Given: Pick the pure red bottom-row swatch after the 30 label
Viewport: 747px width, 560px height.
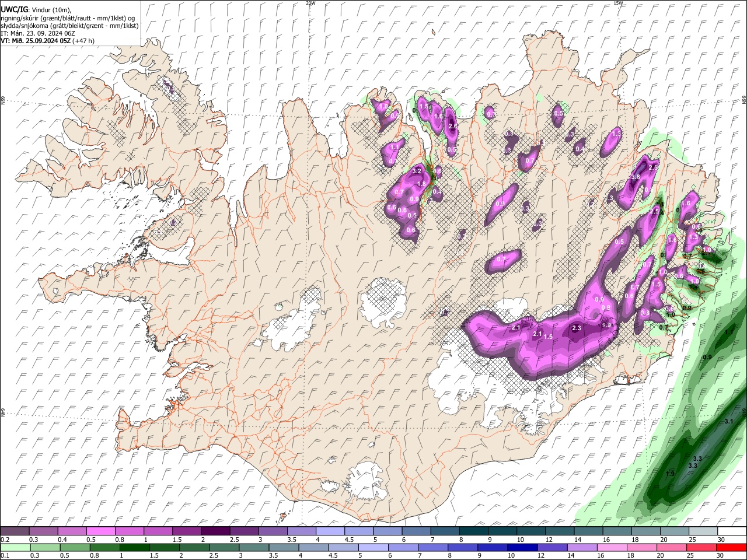Looking at the screenshot, I should pos(731,547).
